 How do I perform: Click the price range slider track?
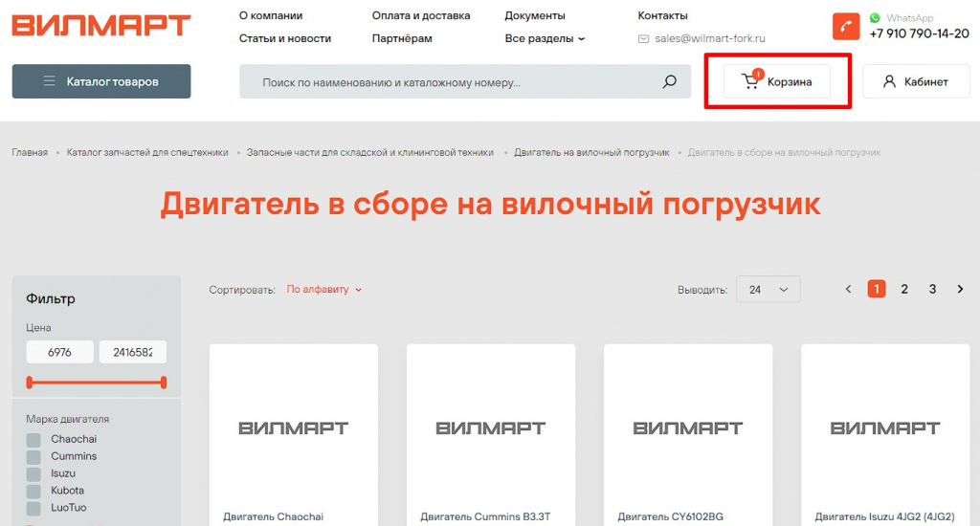[x=97, y=383]
